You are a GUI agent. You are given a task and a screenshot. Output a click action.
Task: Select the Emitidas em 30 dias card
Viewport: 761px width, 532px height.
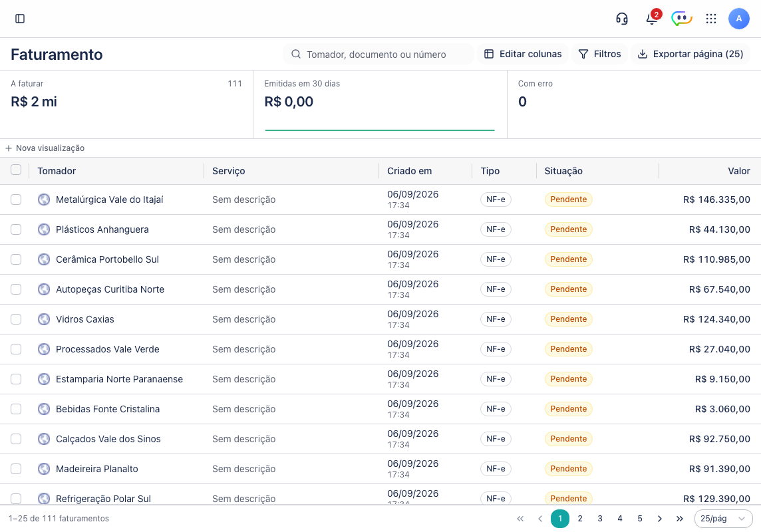[x=380, y=104]
